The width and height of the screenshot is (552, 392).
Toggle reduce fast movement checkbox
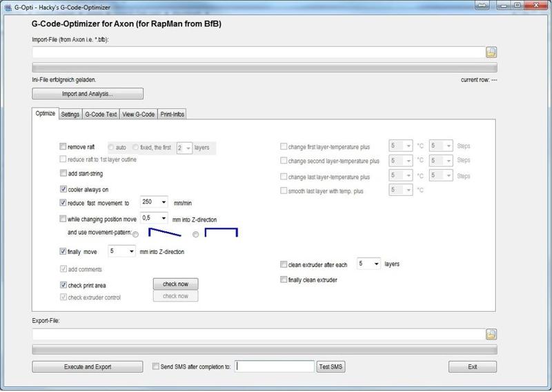coord(63,202)
